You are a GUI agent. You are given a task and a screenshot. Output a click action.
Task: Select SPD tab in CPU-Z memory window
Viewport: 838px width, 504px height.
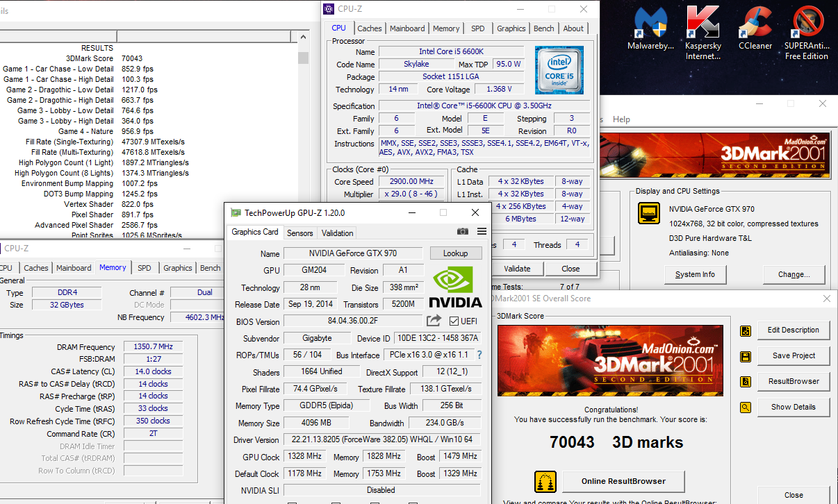[145, 268]
